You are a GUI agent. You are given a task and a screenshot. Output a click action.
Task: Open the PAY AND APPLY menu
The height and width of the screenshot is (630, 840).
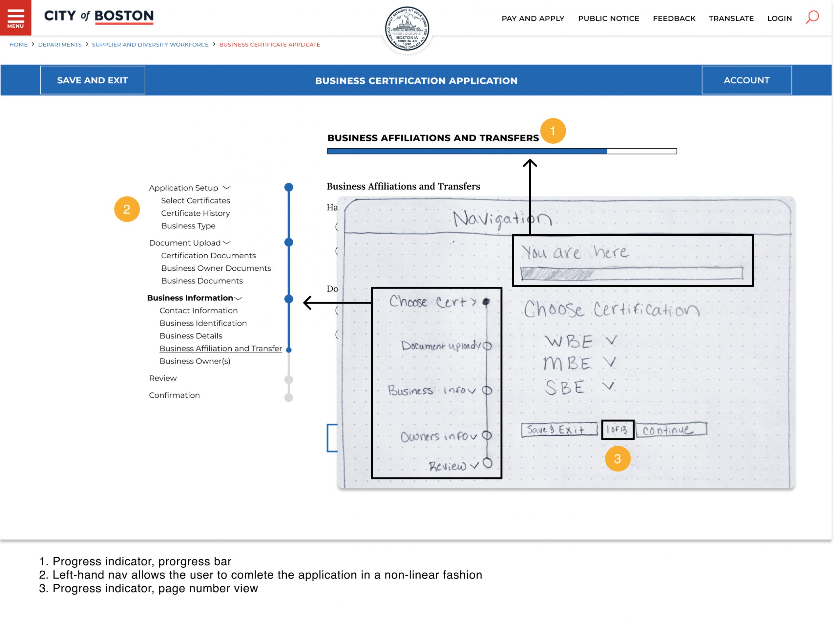click(533, 18)
